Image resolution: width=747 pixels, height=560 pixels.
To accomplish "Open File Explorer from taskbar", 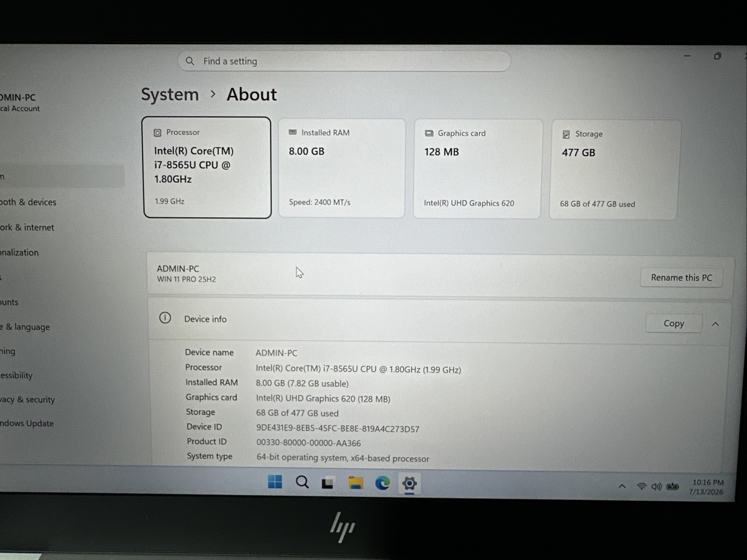I will 356,483.
